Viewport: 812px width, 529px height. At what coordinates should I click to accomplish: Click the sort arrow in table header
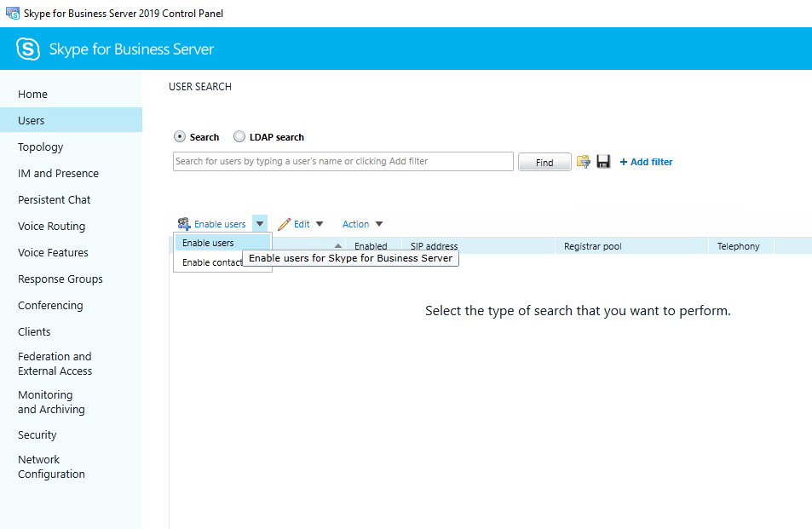[x=338, y=246]
